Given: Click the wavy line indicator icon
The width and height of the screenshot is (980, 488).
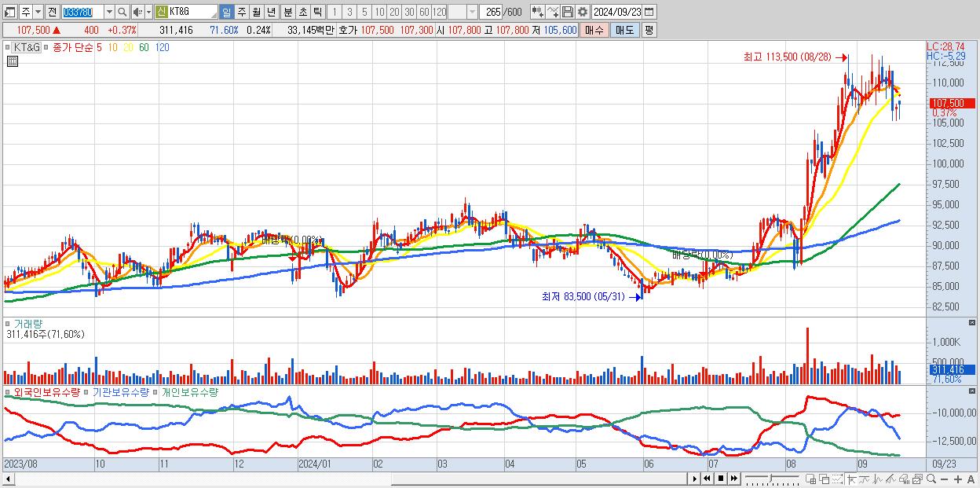Looking at the screenshot, I should (865, 479).
